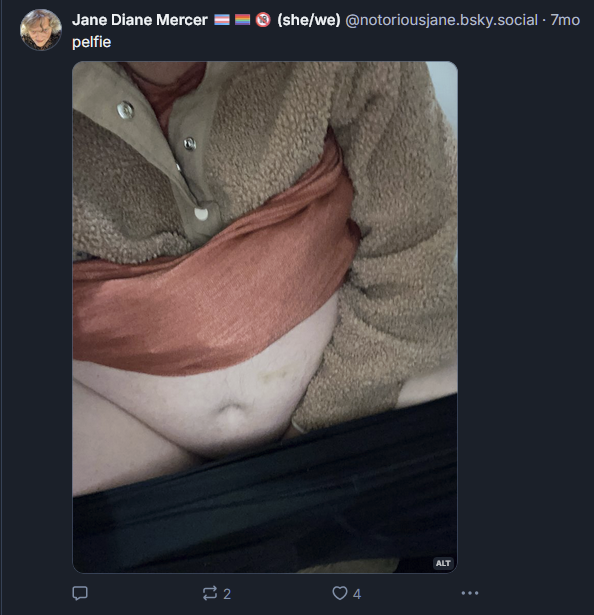Viewport: 594px width, 615px height.
Task: Click the post text 'pelfie'
Action: coord(91,42)
